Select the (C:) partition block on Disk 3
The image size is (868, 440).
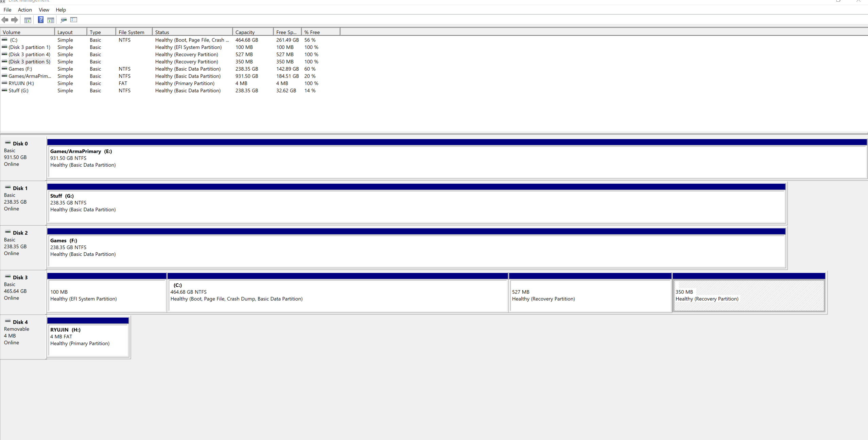(337, 295)
